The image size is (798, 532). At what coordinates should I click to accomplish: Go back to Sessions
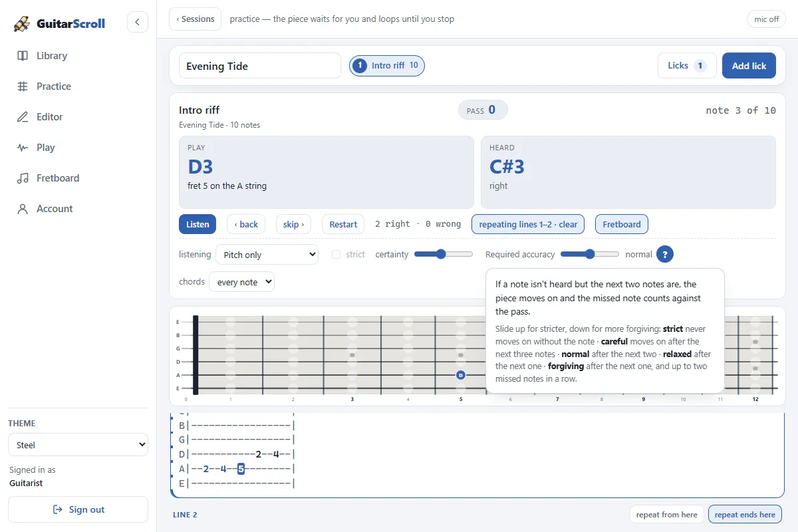tap(196, 19)
